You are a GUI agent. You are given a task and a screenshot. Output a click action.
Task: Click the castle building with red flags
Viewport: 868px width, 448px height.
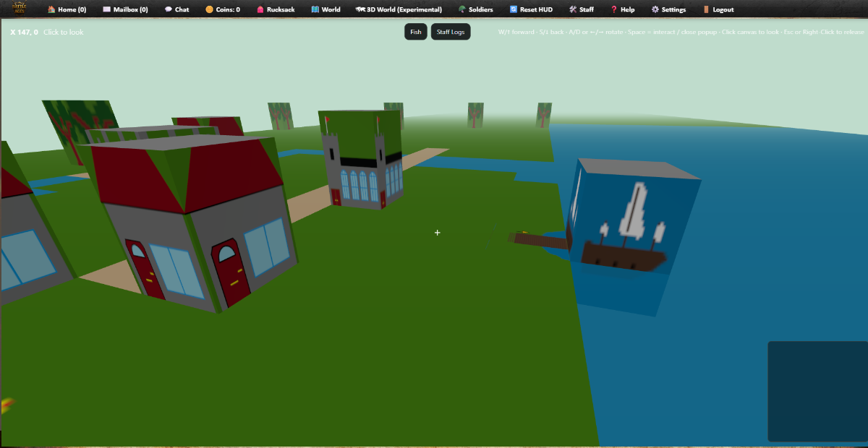click(x=360, y=160)
